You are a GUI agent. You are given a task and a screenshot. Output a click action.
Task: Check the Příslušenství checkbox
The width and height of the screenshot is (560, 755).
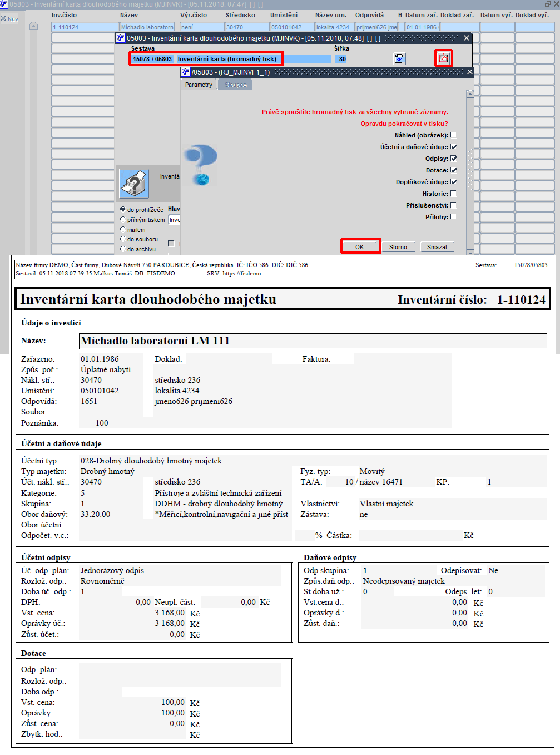[453, 205]
